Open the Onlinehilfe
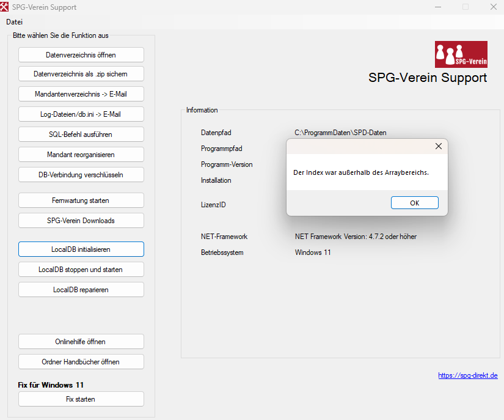This screenshot has height=420, width=504. coord(81,342)
